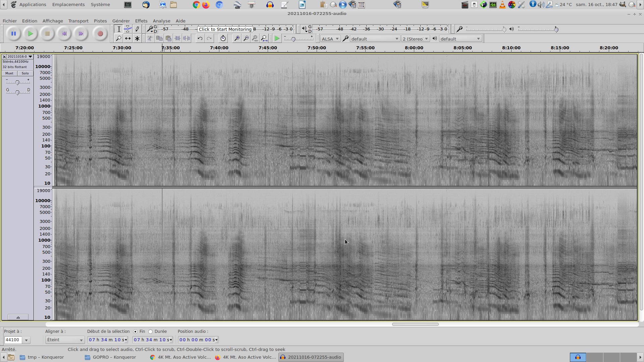Open the Effets menu
This screenshot has width=644, height=362.
(141, 21)
